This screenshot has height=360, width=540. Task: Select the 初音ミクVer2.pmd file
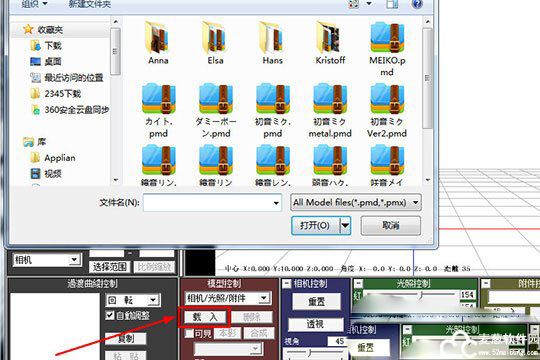pyautogui.click(x=387, y=110)
